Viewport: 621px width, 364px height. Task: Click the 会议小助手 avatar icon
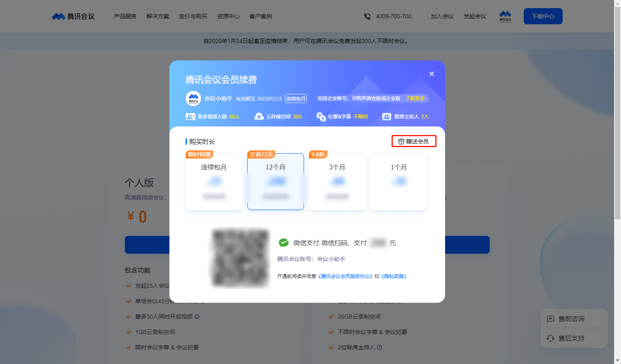[x=193, y=98]
